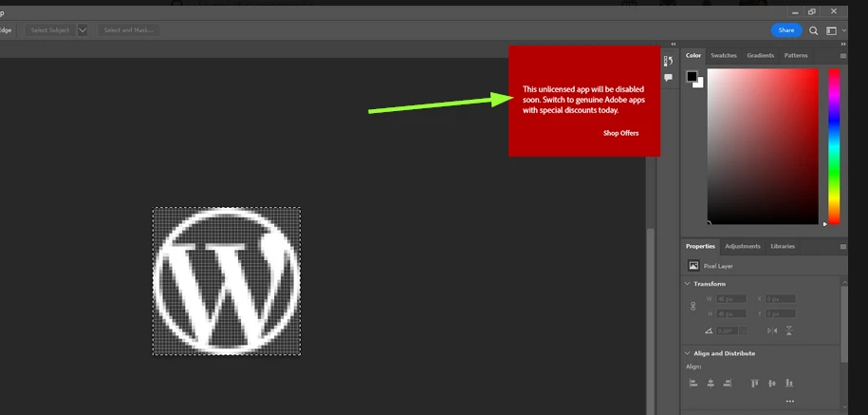
Task: Open the rotation angle dropdown
Action: pyautogui.click(x=743, y=330)
